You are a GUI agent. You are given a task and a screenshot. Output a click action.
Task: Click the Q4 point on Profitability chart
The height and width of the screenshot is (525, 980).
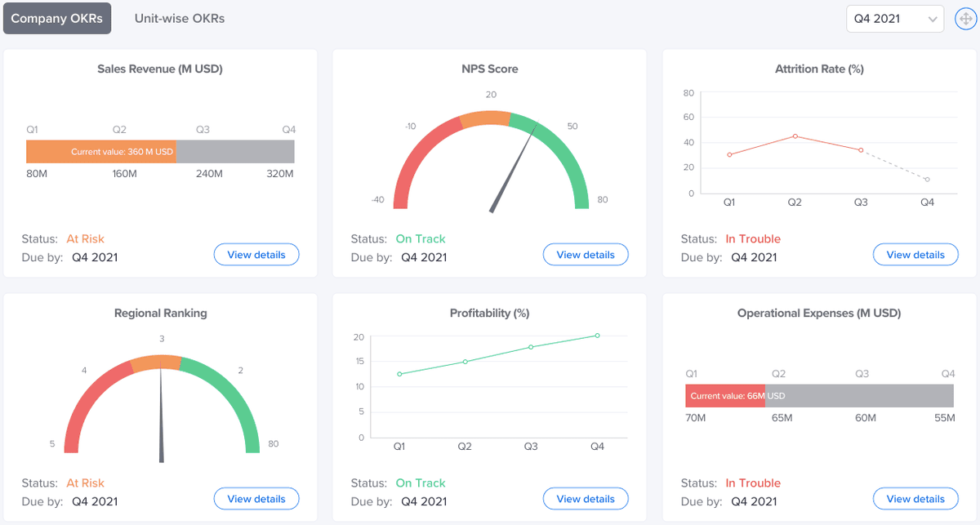pos(597,336)
